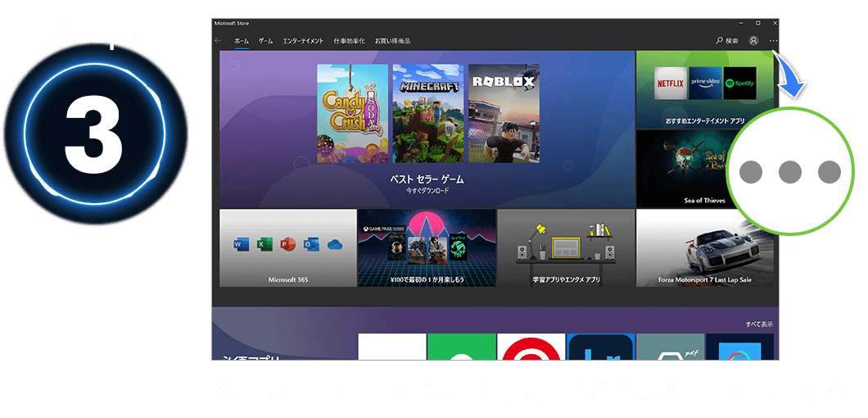Click the Excel icon in Microsoft 365 tile

264,244
